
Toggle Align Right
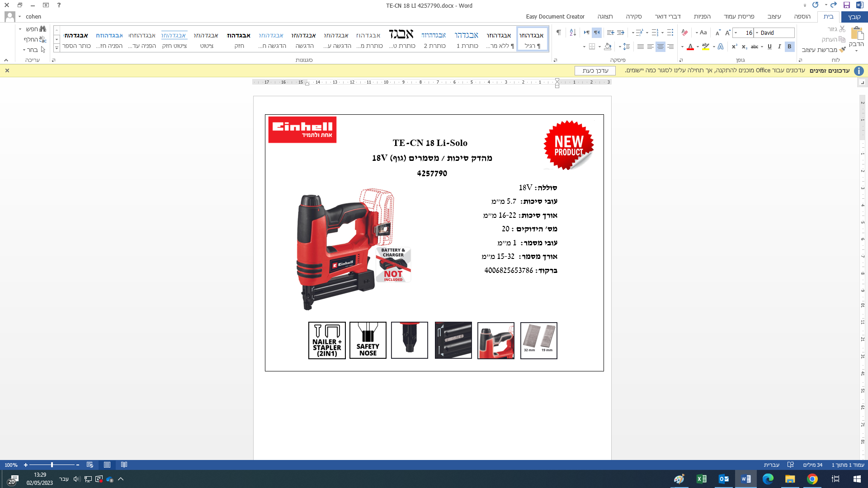tap(670, 47)
